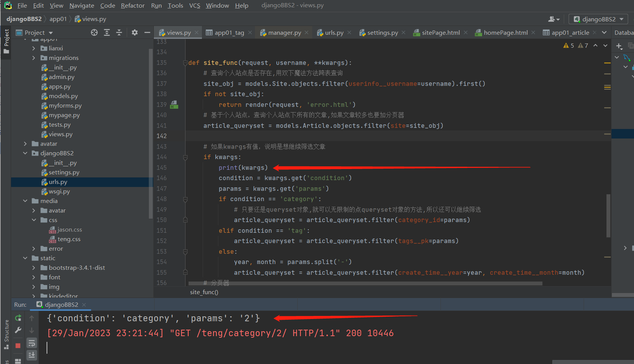Screen dimensions: 634x364
Task: Switch to the app01_article editor tab
Action: pyautogui.click(x=570, y=32)
